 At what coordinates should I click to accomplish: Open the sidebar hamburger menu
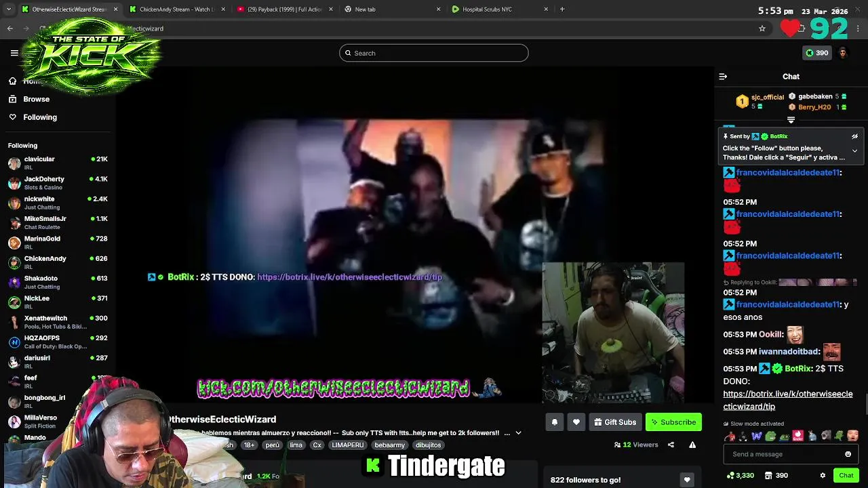point(14,53)
